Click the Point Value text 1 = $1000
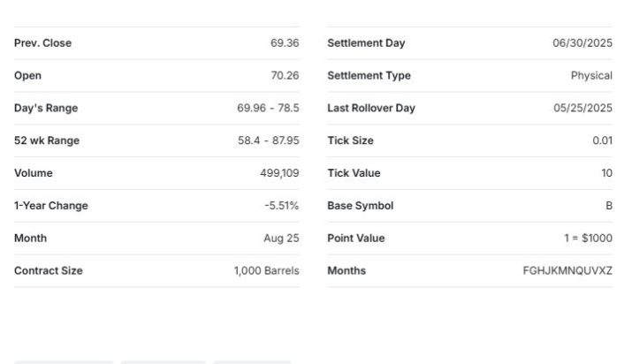Viewport: 632px width, 364px height. tap(588, 239)
